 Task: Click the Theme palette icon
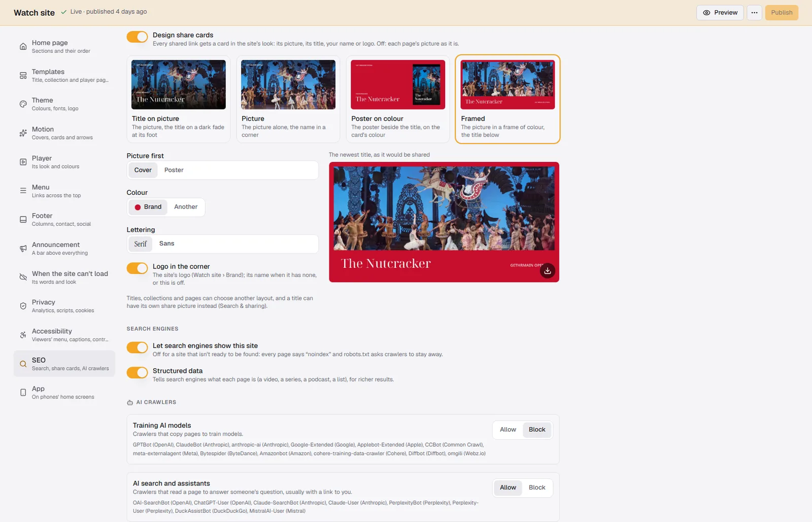pyautogui.click(x=23, y=104)
